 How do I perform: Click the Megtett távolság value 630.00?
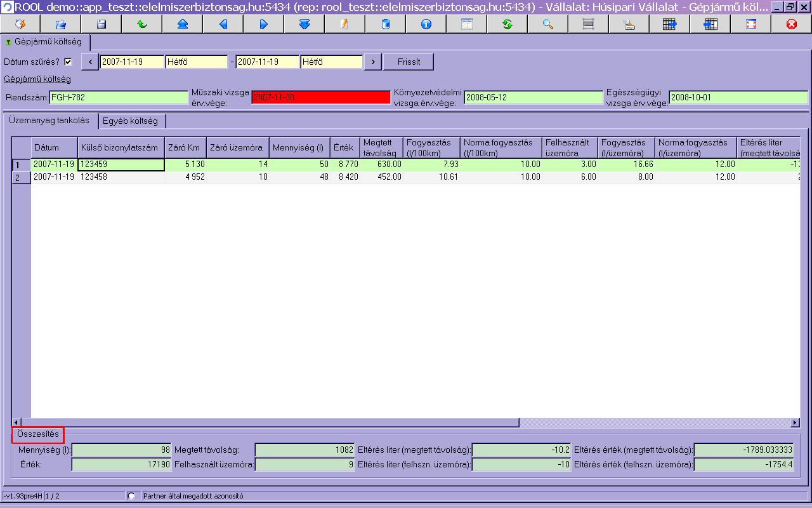click(382, 164)
